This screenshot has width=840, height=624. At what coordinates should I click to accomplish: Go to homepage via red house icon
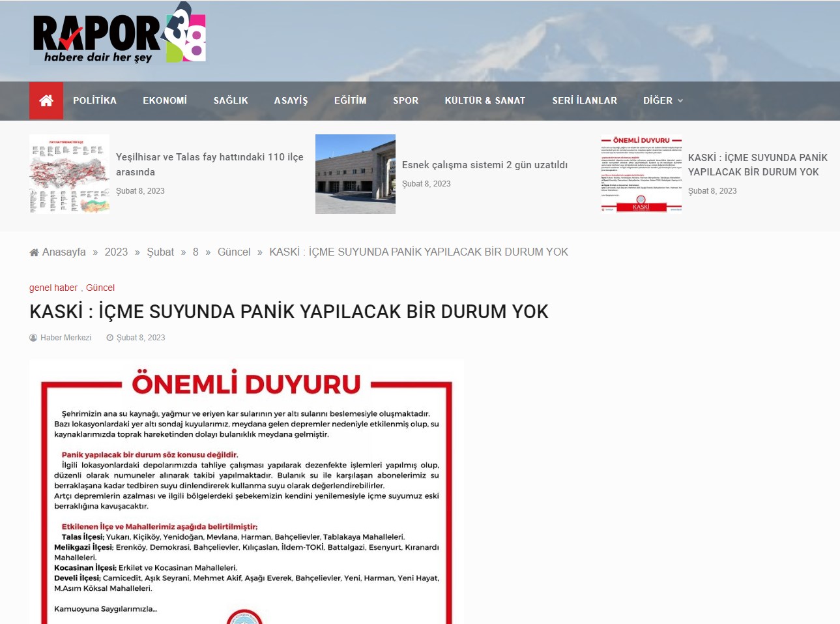[46, 100]
